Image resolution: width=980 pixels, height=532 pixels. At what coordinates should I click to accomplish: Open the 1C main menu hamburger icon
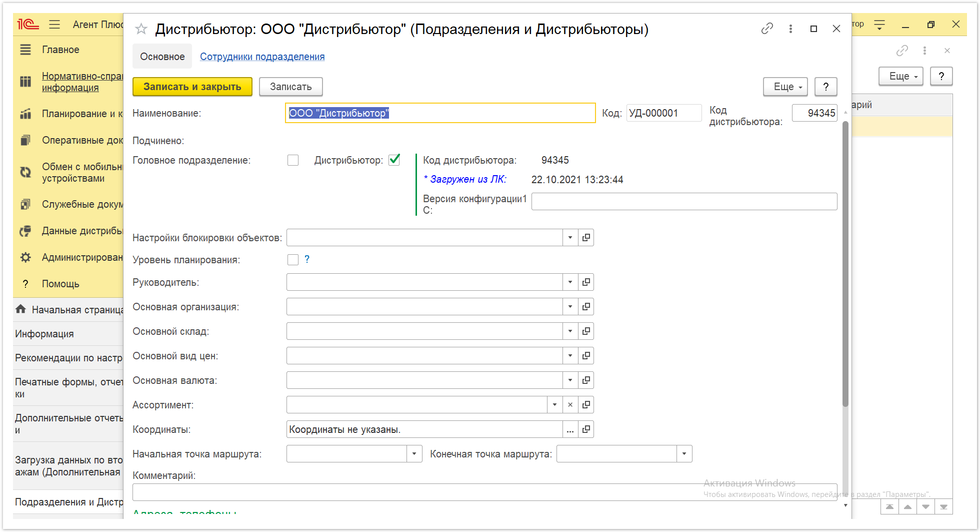click(x=54, y=25)
